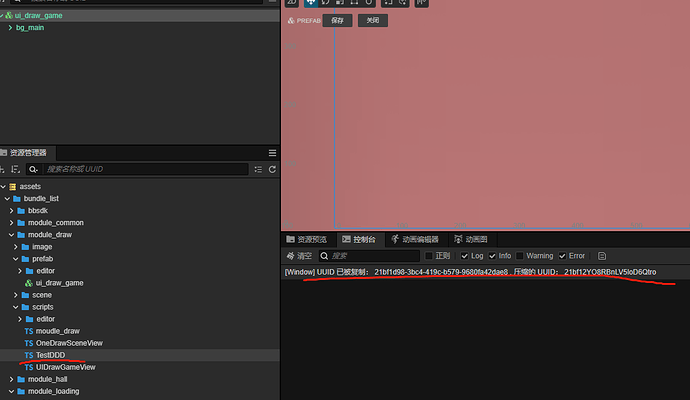The image size is (690, 400).
Task: Click the sort assets icon
Action: [x=15, y=169]
